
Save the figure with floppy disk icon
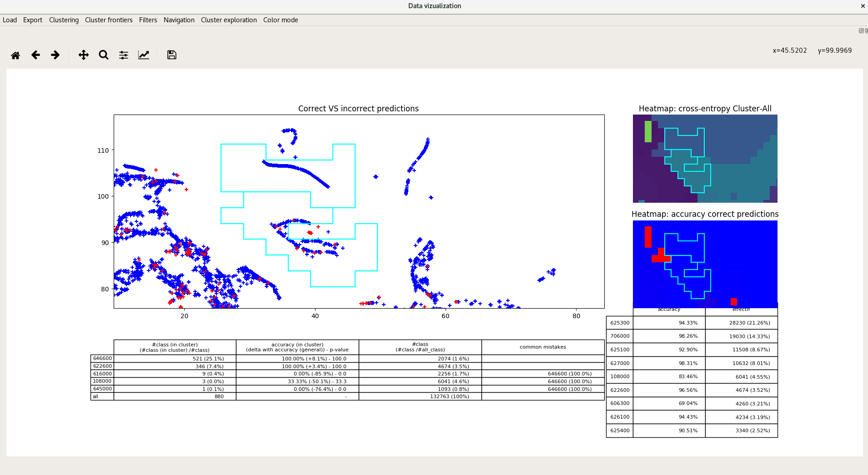(x=172, y=55)
